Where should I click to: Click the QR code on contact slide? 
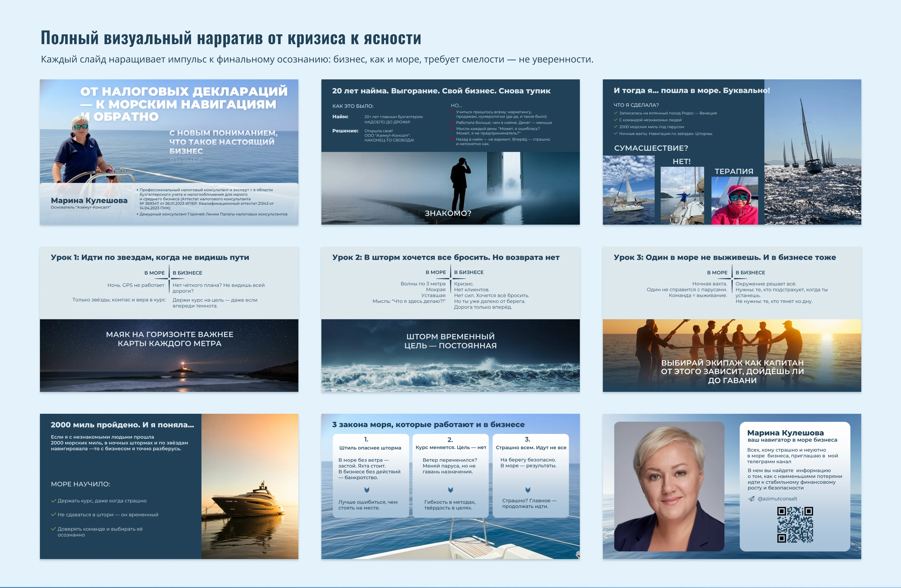[x=795, y=524]
